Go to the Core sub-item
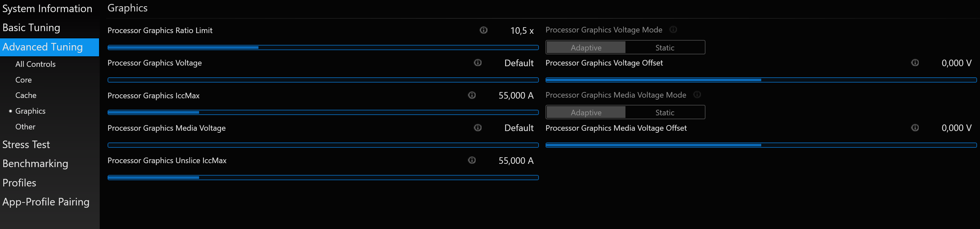The width and height of the screenshot is (980, 229). [x=24, y=80]
